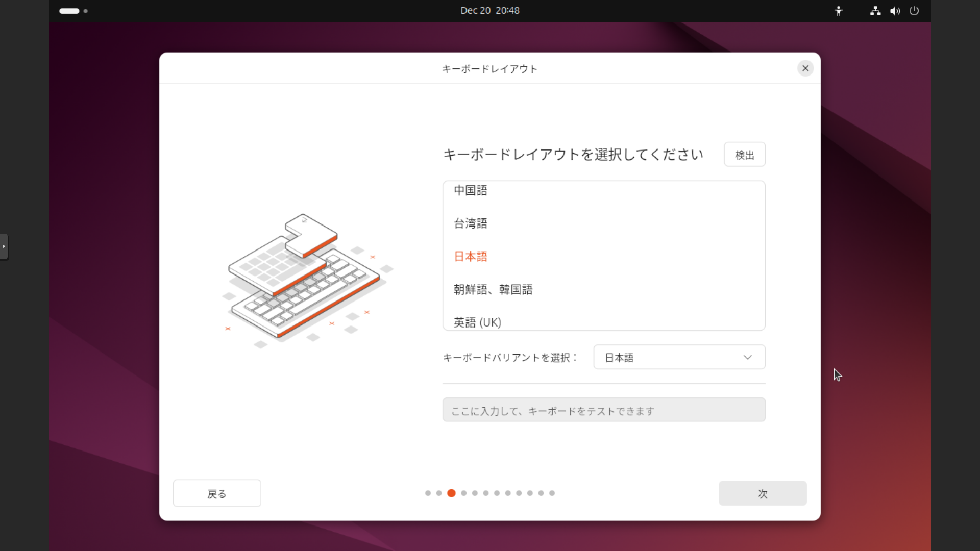The image size is (980, 551).
Task: Open the accessibility menu icon
Action: (839, 11)
